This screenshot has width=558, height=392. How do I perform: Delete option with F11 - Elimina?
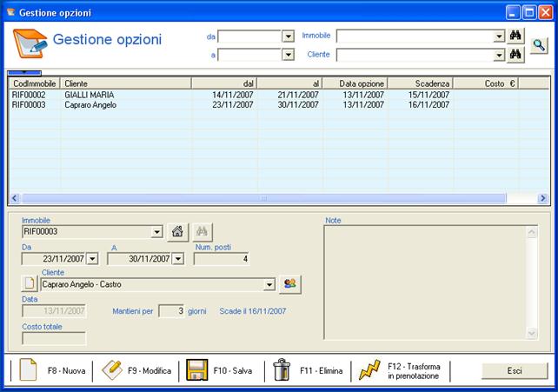pos(308,370)
